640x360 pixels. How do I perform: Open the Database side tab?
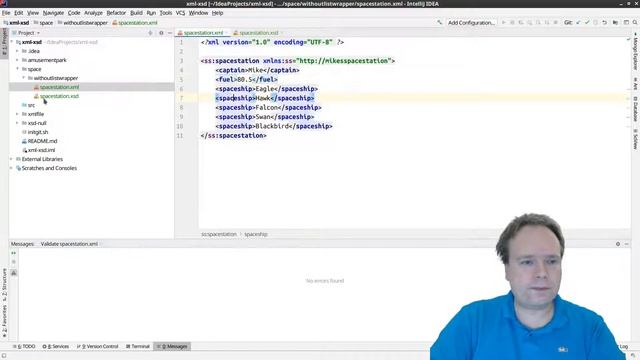636,109
